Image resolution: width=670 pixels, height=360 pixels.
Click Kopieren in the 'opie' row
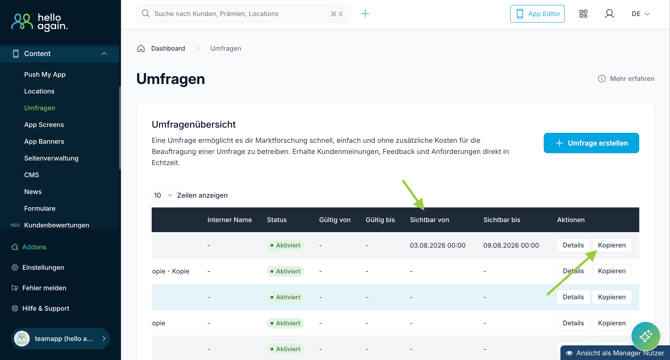[611, 323]
